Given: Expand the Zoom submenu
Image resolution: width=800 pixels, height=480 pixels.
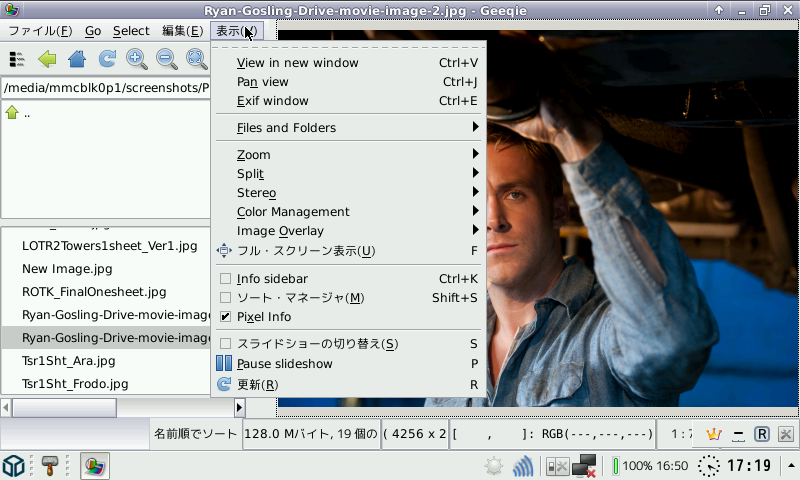Looking at the screenshot, I should [x=348, y=155].
